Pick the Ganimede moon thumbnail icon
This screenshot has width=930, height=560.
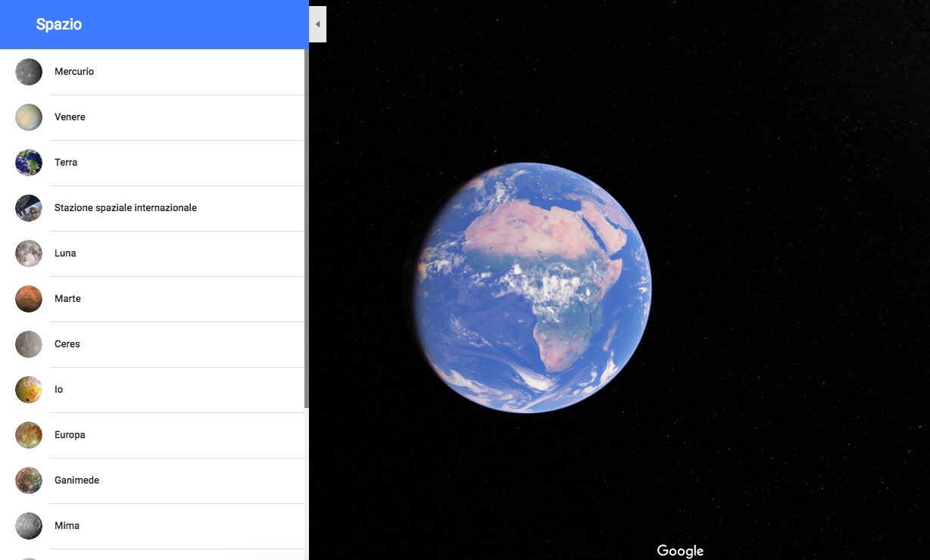click(x=29, y=481)
